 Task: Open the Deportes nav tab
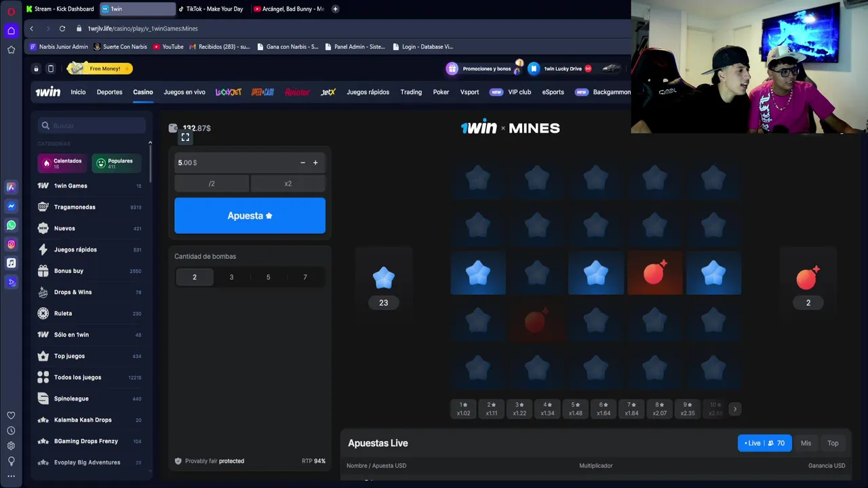(x=110, y=92)
